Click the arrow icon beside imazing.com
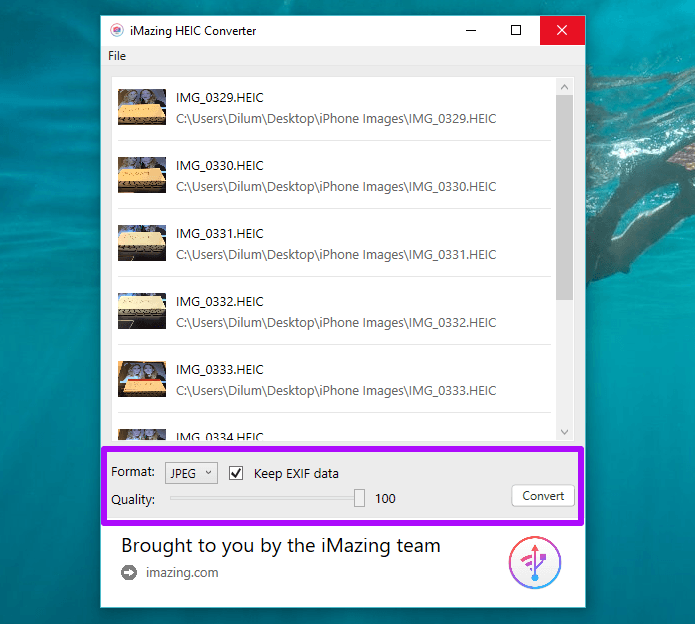This screenshot has width=695, height=624. click(129, 572)
